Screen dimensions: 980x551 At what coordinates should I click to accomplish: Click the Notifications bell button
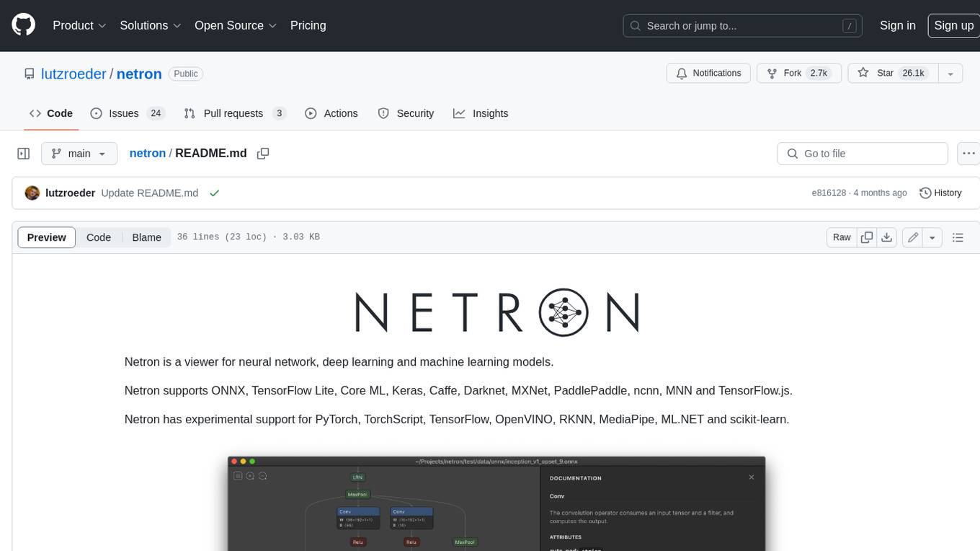[709, 74]
